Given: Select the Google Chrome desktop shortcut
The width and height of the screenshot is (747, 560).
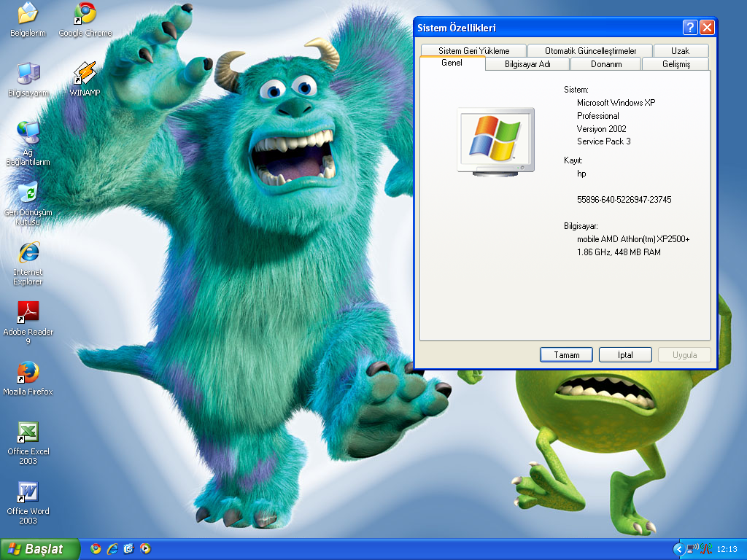Looking at the screenshot, I should tap(85, 15).
